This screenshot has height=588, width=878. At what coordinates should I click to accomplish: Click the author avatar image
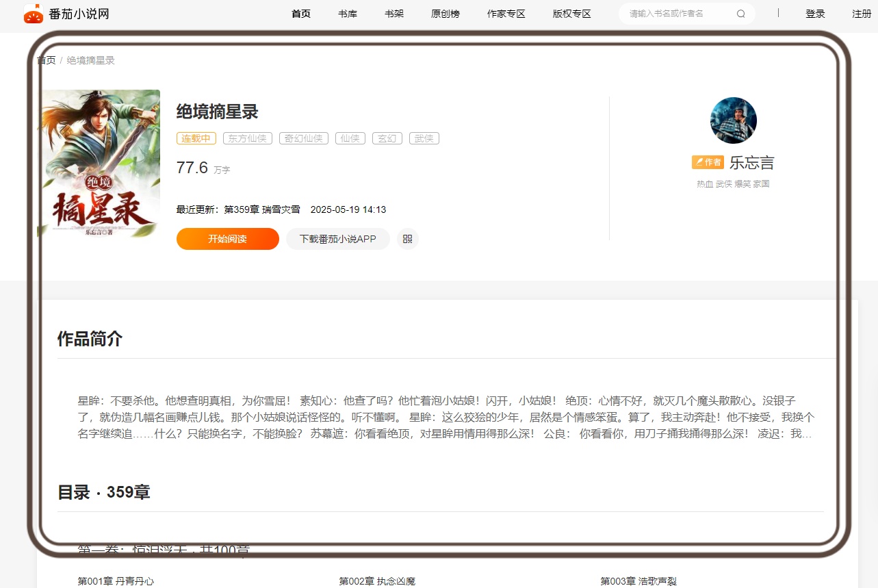pyautogui.click(x=733, y=120)
